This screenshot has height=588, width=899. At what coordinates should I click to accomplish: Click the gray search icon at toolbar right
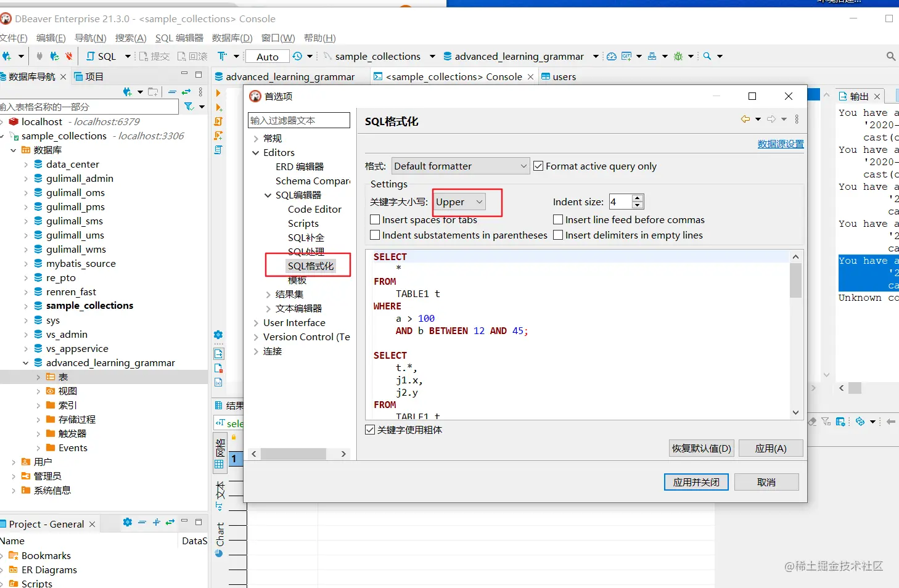891,56
